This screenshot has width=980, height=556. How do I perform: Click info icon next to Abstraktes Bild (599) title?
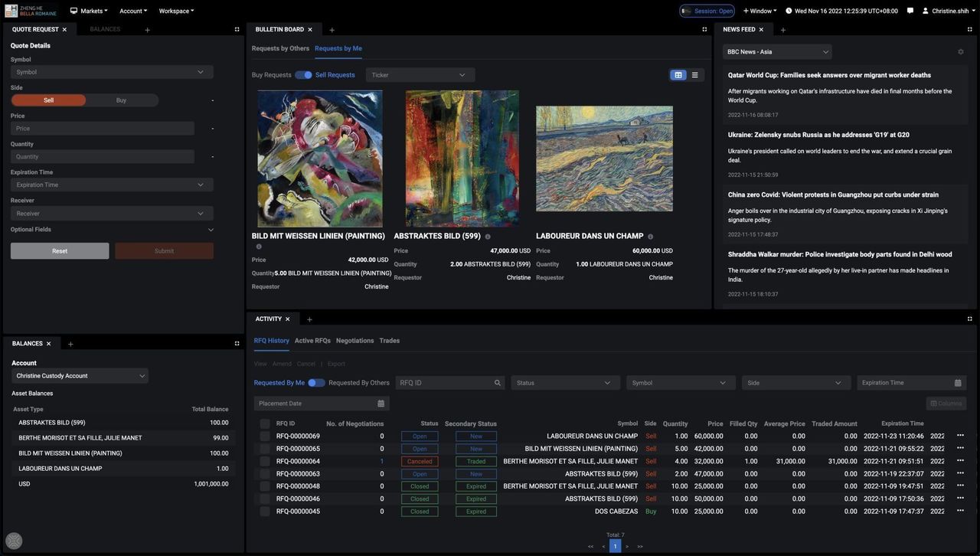(x=488, y=237)
